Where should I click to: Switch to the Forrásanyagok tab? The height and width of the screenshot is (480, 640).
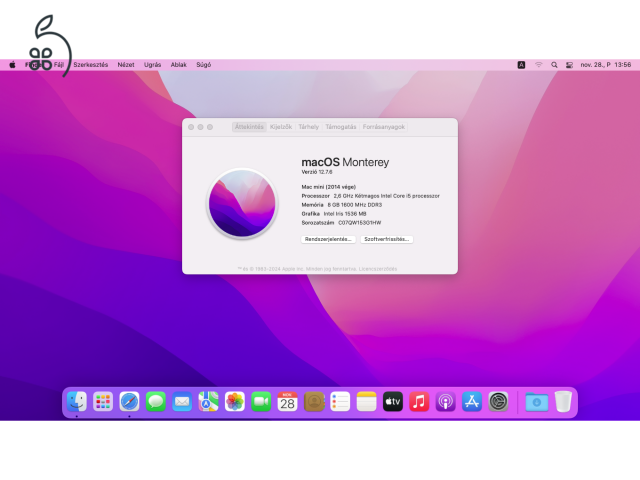click(x=384, y=127)
